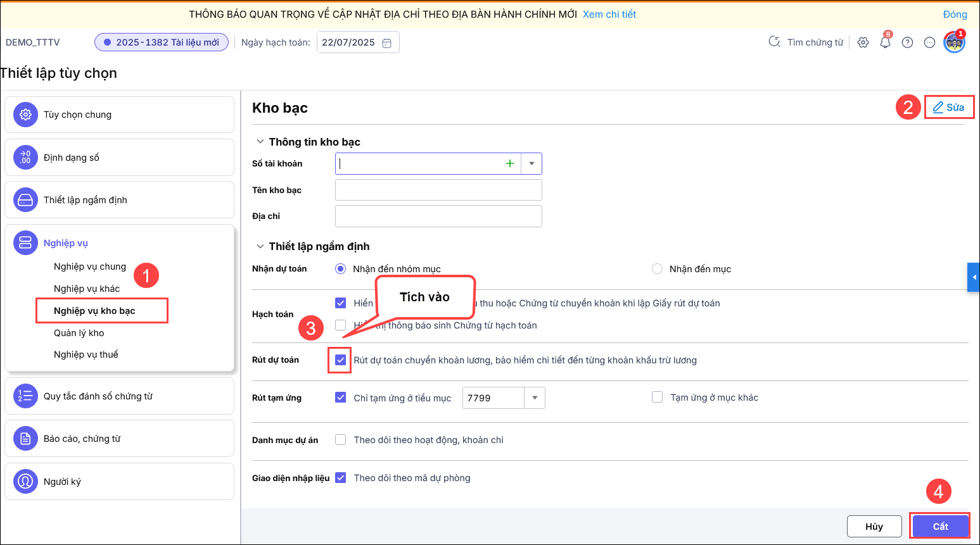Click the Tùy chọn chung gear icon
980x545 pixels.
pos(25,115)
